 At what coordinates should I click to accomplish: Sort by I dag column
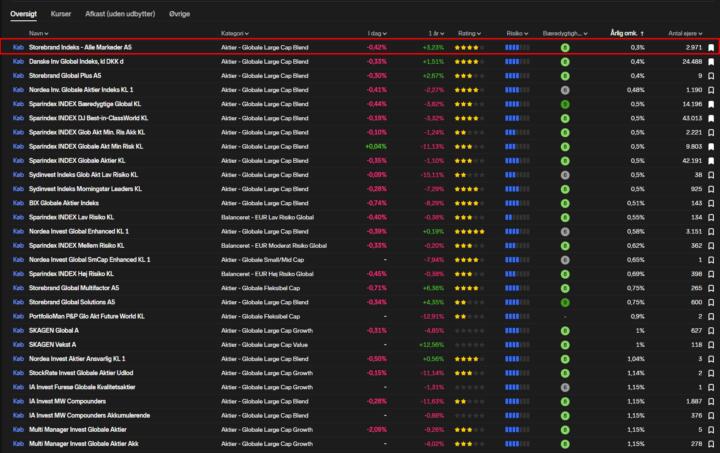click(x=377, y=34)
